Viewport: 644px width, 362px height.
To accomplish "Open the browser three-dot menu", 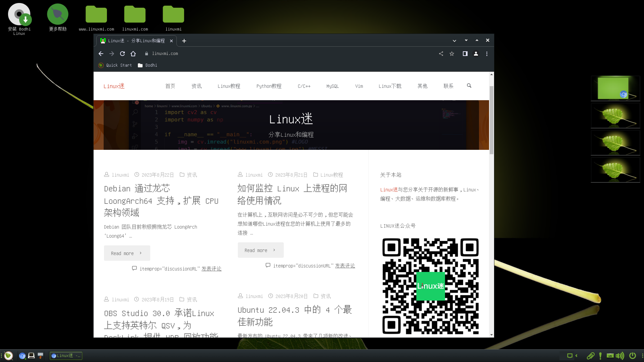I will (487, 54).
